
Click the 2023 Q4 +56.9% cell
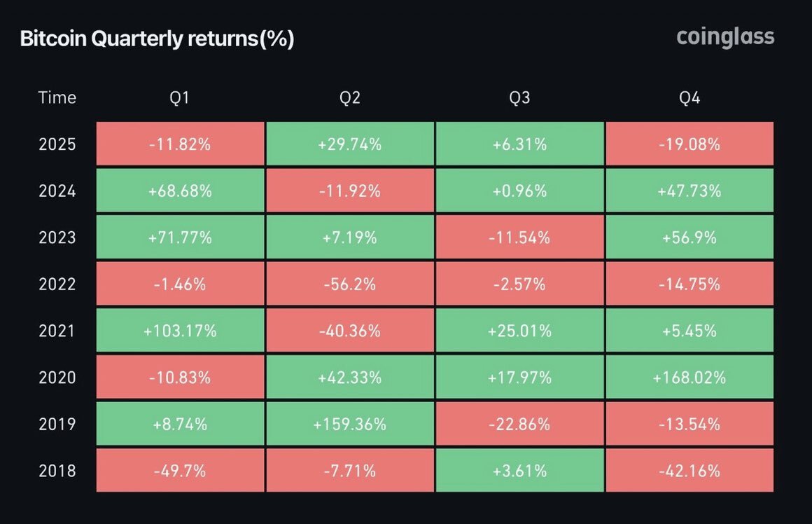point(689,237)
